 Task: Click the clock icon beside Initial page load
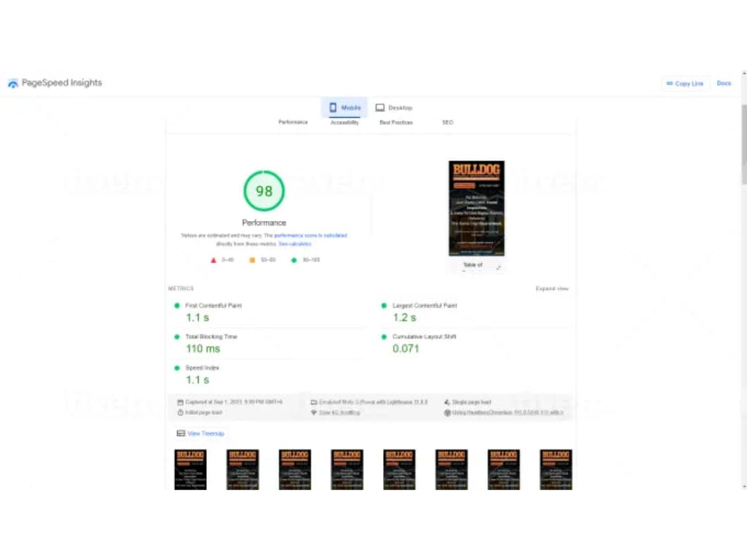tap(180, 411)
